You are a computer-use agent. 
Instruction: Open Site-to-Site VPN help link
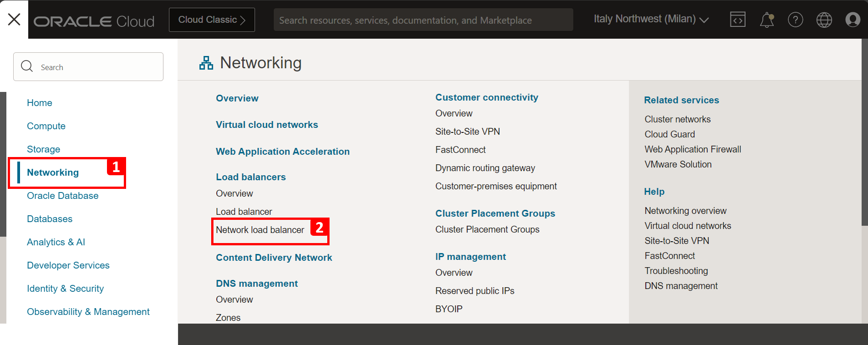[x=677, y=241]
